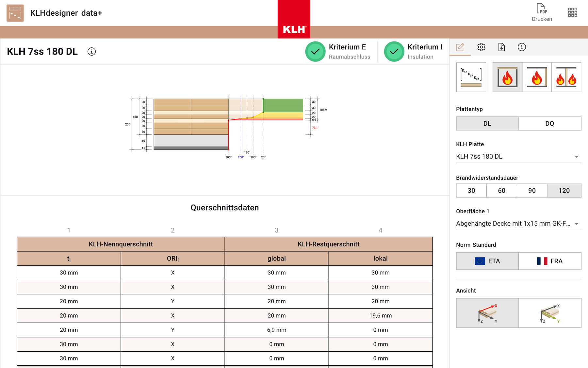Open the KLH Platte dropdown
The height and width of the screenshot is (368, 588).
(518, 156)
